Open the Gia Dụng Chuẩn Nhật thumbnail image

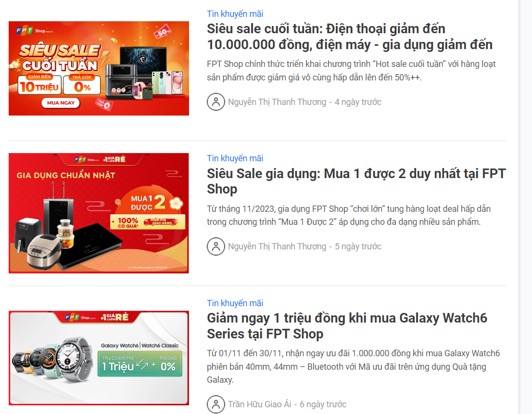[99, 213]
